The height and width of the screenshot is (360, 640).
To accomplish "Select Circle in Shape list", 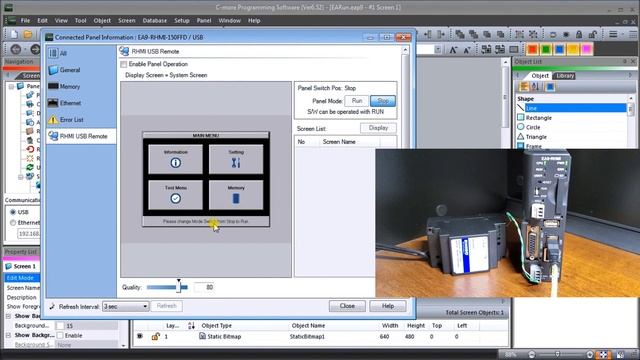I will coord(533,127).
